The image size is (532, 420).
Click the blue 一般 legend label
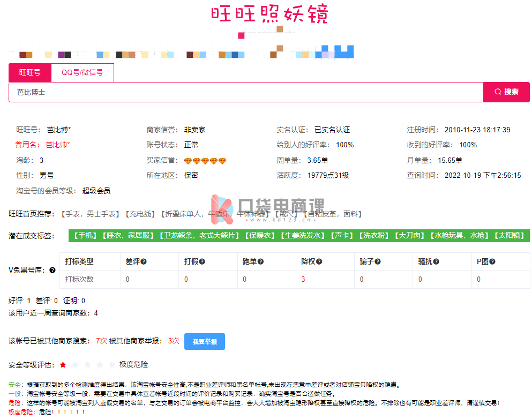[14, 394]
